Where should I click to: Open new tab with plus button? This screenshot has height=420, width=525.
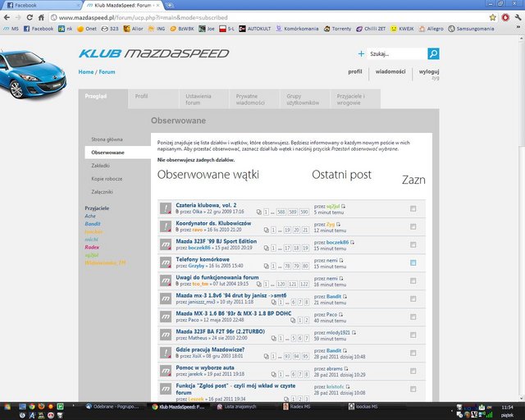(x=170, y=5)
